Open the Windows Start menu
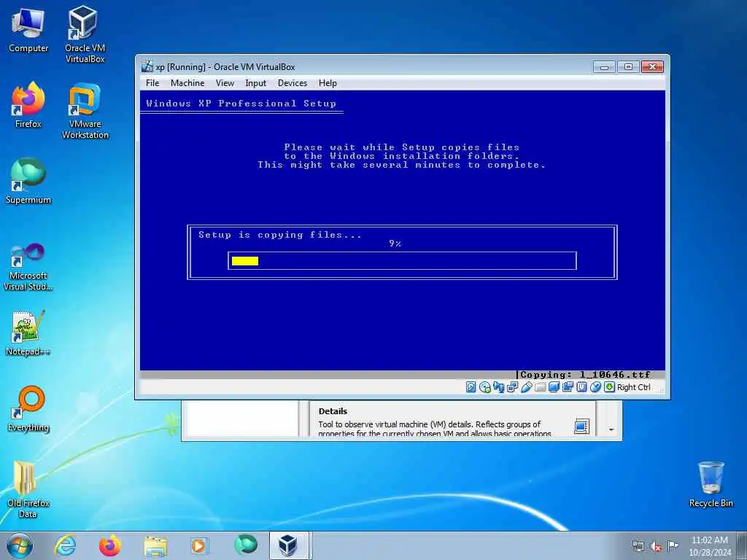Image resolution: width=747 pixels, height=560 pixels. (x=20, y=545)
